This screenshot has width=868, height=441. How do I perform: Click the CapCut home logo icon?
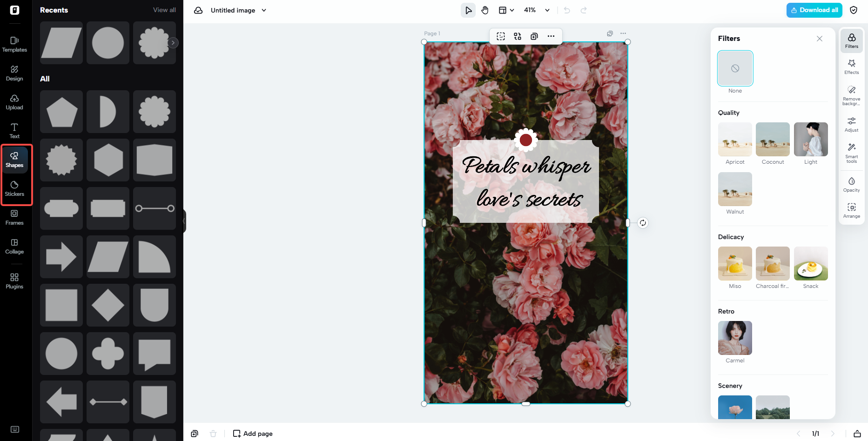[x=14, y=10]
